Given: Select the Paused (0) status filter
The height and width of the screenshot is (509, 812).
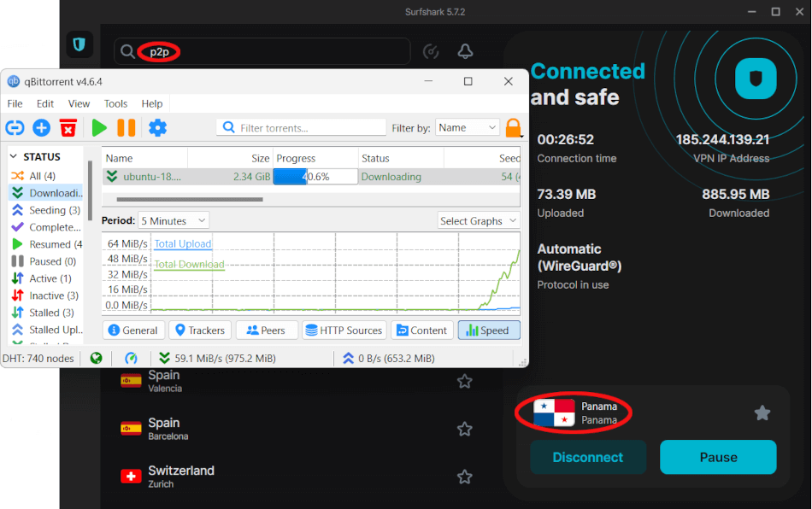Looking at the screenshot, I should pos(45,261).
